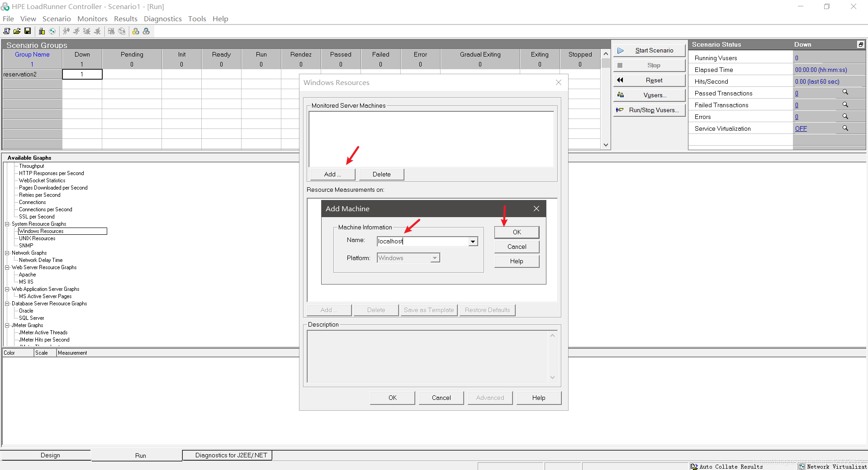Click Delete under Monitored Server Machines
Viewport: 868px width, 470px height.
tap(381, 174)
